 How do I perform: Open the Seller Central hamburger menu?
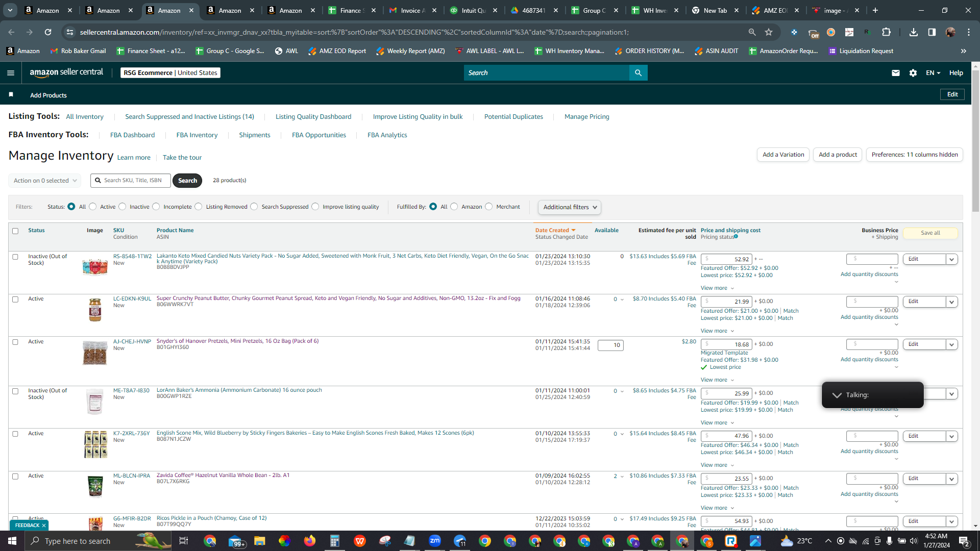coord(11,73)
